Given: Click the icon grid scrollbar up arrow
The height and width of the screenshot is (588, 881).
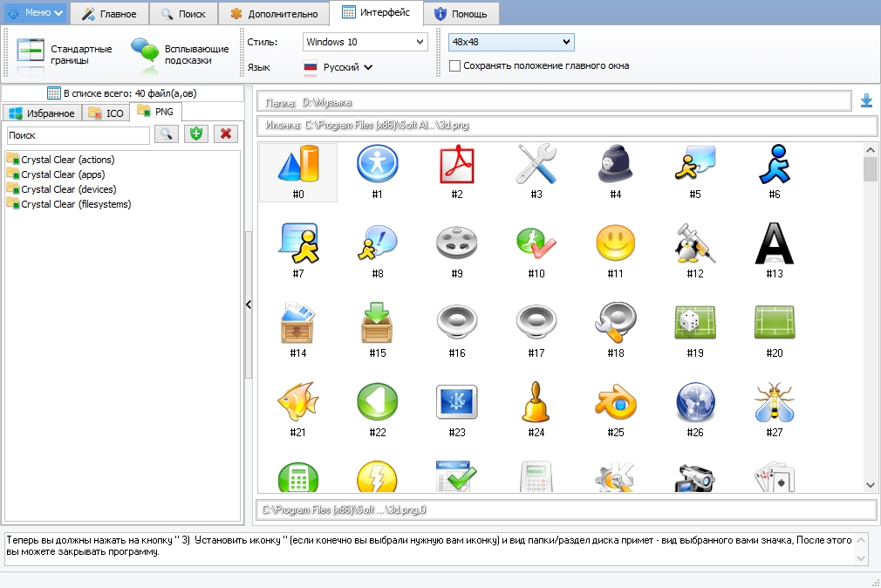Looking at the screenshot, I should click(x=871, y=150).
